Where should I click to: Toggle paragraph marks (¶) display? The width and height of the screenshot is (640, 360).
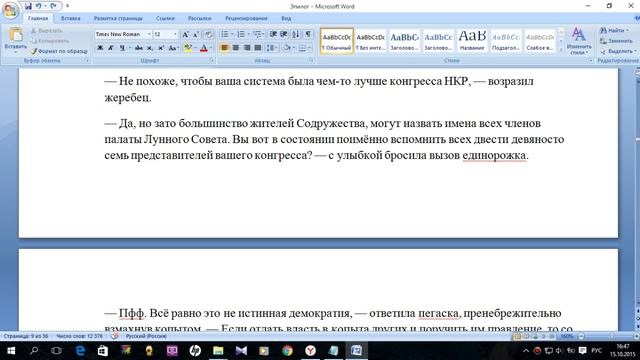(308, 34)
